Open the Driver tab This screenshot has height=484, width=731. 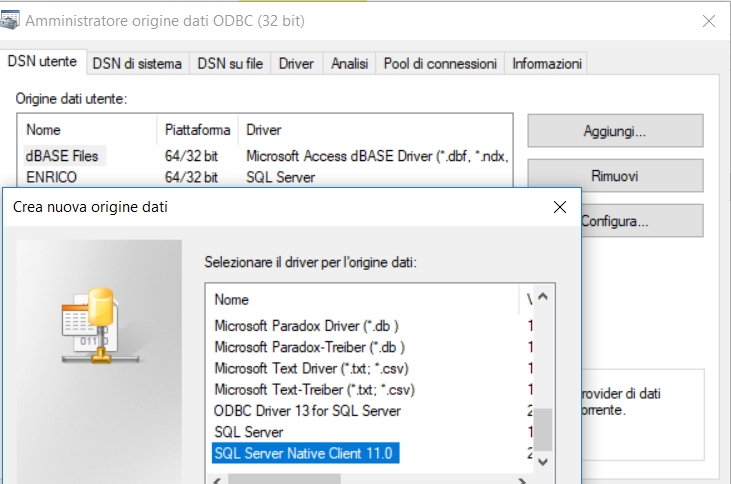click(296, 63)
